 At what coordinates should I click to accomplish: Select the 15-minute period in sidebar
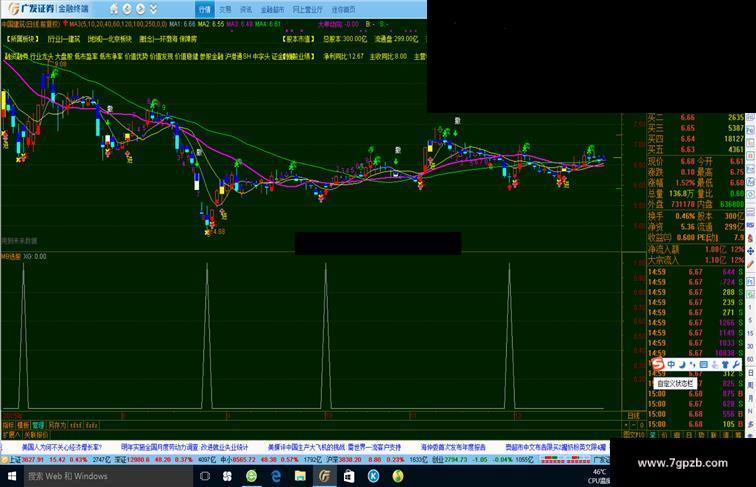[x=751, y=334]
